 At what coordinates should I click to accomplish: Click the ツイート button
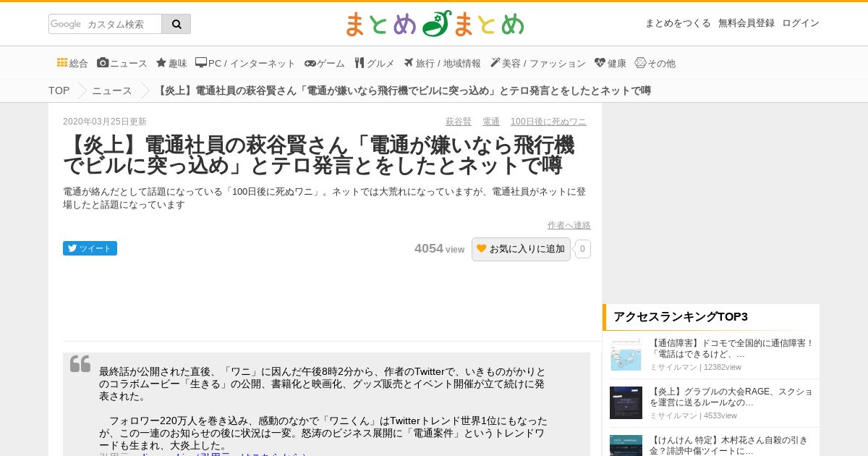coord(90,248)
